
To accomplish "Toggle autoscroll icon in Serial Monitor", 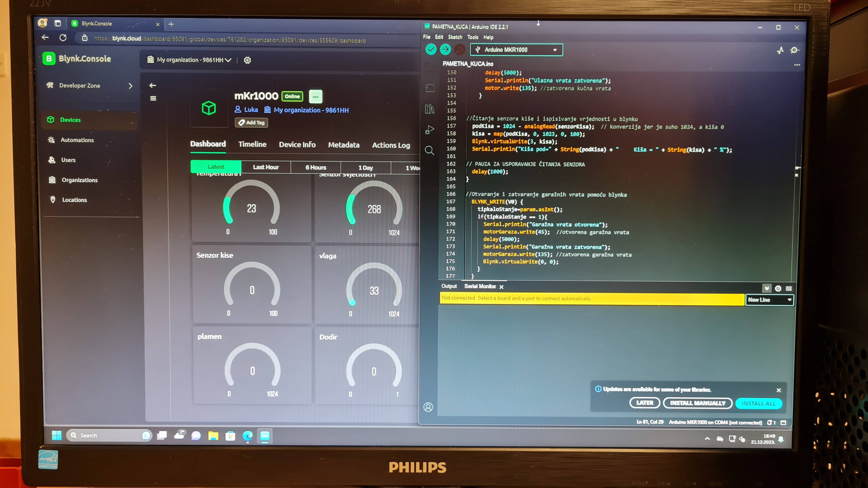I will [x=767, y=288].
